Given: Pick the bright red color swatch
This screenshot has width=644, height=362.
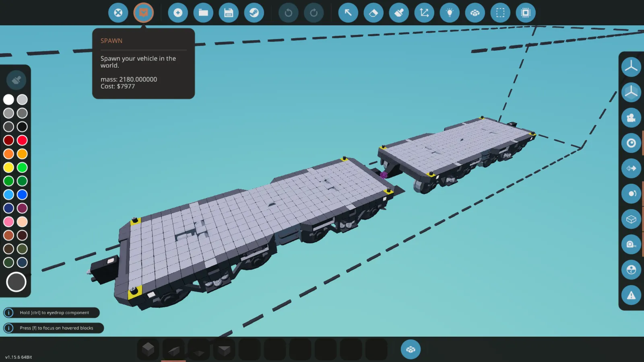Looking at the screenshot, I should tap(22, 140).
